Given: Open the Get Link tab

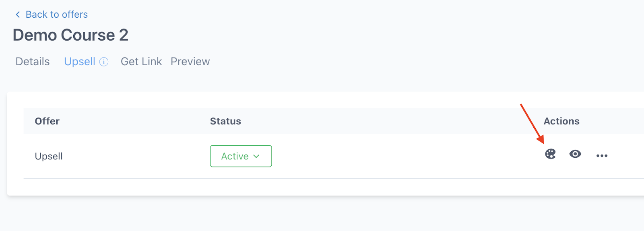Looking at the screenshot, I should pyautogui.click(x=141, y=62).
